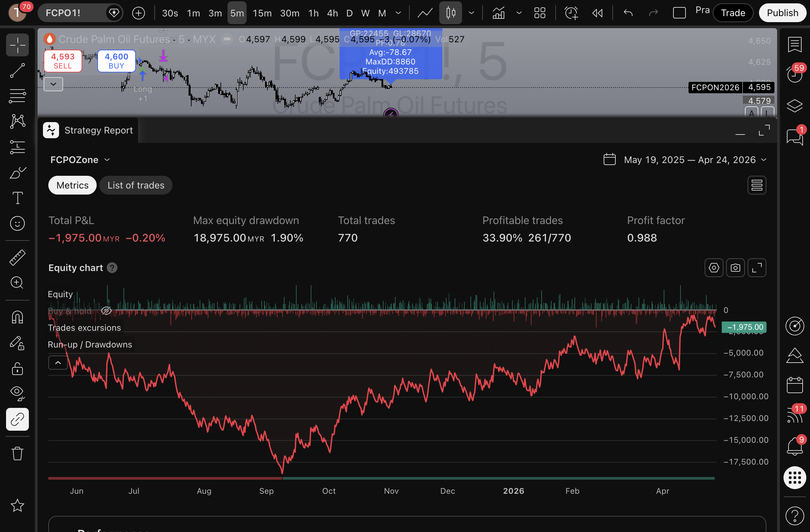Collapse the equity chart legend chevron

[58, 363]
